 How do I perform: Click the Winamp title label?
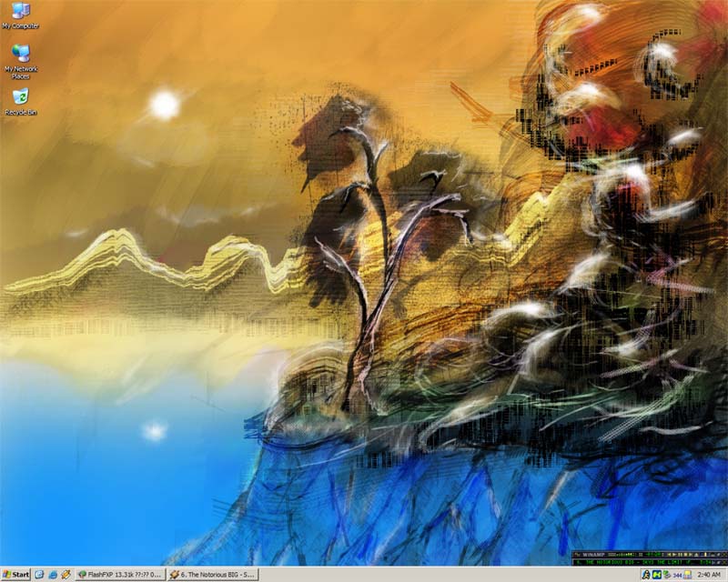(x=593, y=555)
